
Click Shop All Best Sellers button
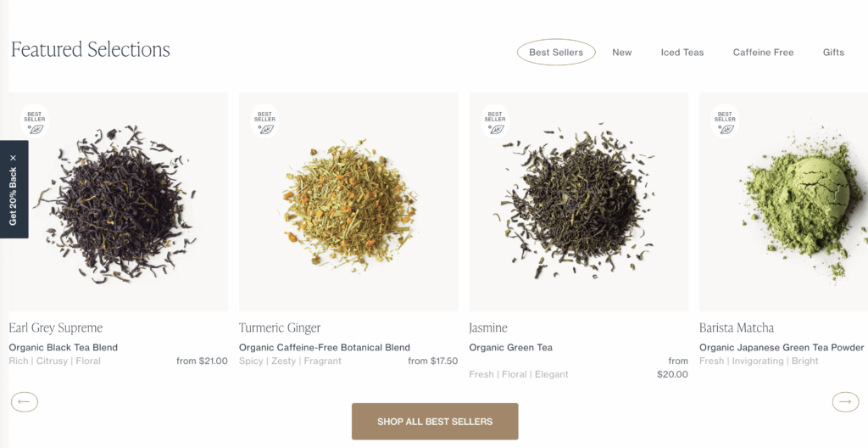(435, 422)
